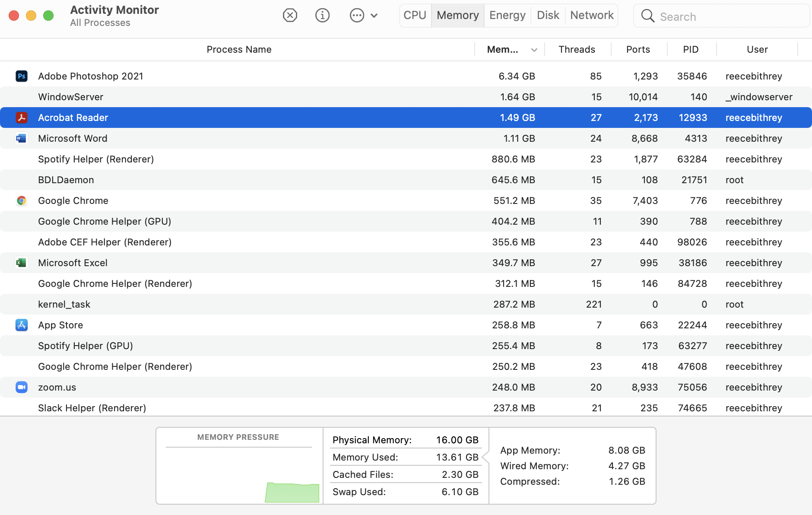Select the Microsoft Excel process name
Viewport: 812px width, 515px height.
point(73,263)
